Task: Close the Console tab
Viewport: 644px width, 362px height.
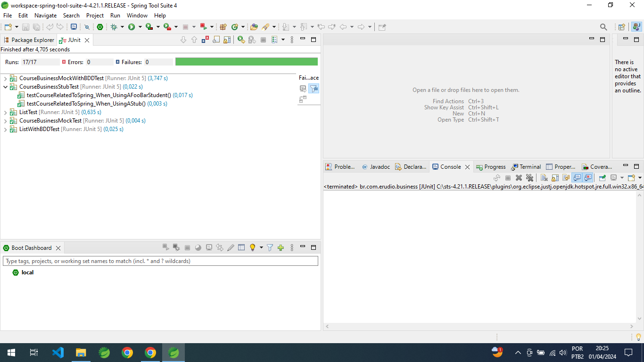Action: (468, 167)
